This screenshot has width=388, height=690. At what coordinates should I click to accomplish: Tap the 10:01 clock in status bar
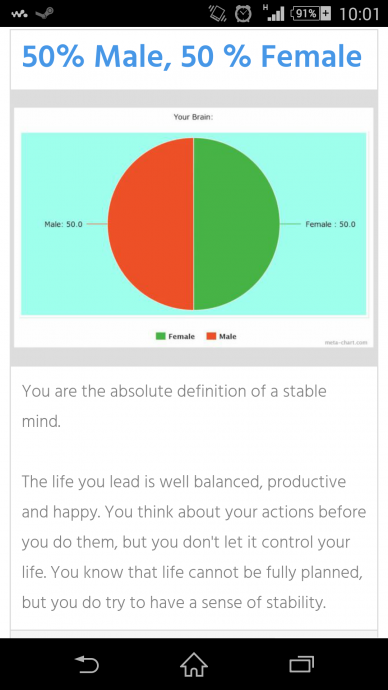(x=359, y=14)
